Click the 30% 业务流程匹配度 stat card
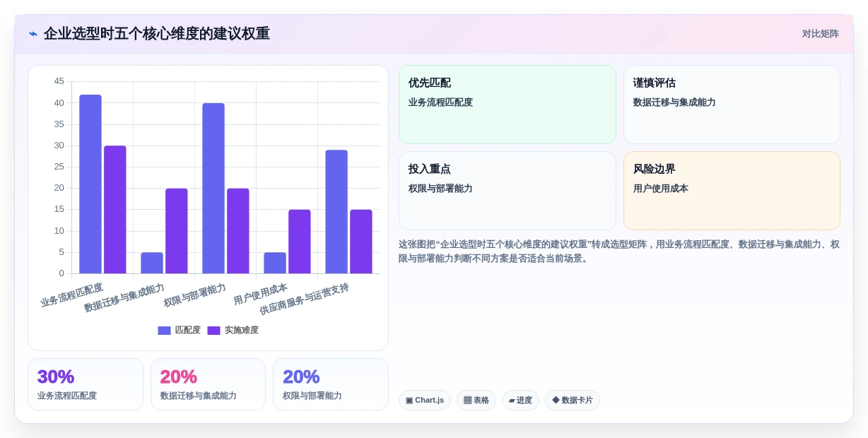 point(86,384)
